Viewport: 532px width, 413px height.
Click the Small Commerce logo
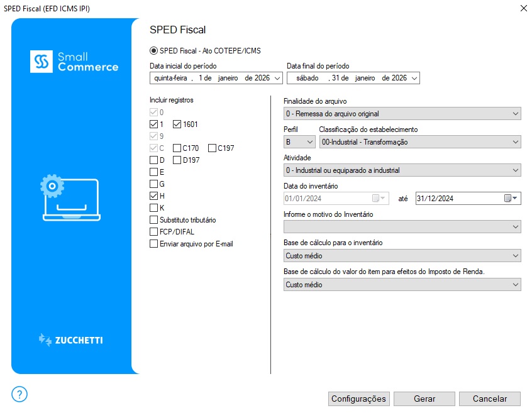pyautogui.click(x=74, y=62)
